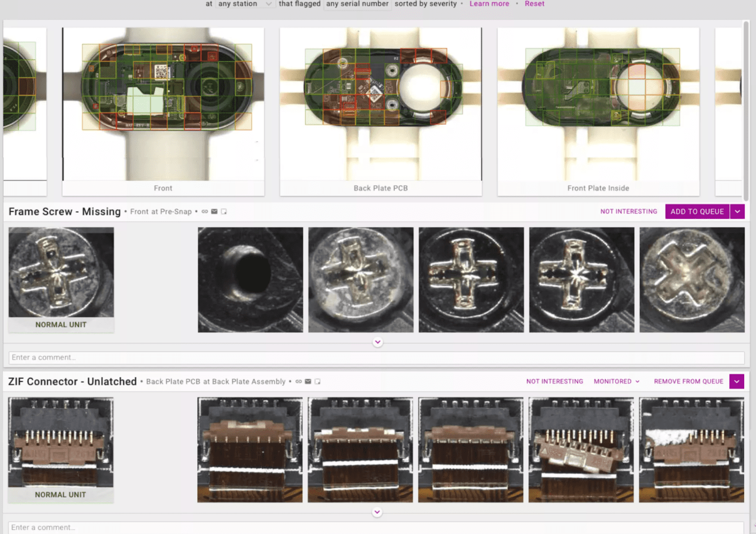This screenshot has width=756, height=534.
Task: Email the ZIF Connector - Unlatched defect
Action: pos(308,381)
